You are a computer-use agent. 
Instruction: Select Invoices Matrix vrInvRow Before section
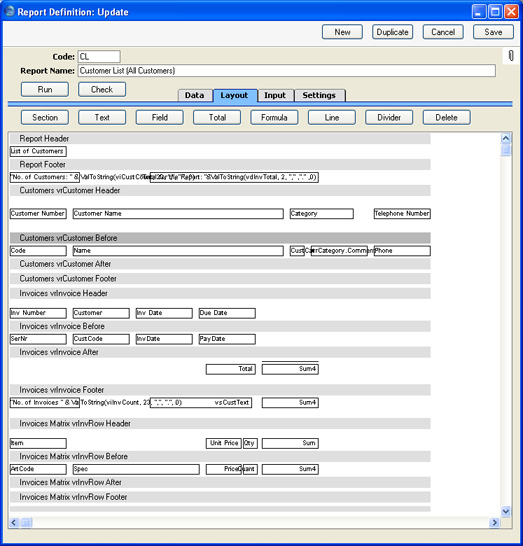coord(220,456)
